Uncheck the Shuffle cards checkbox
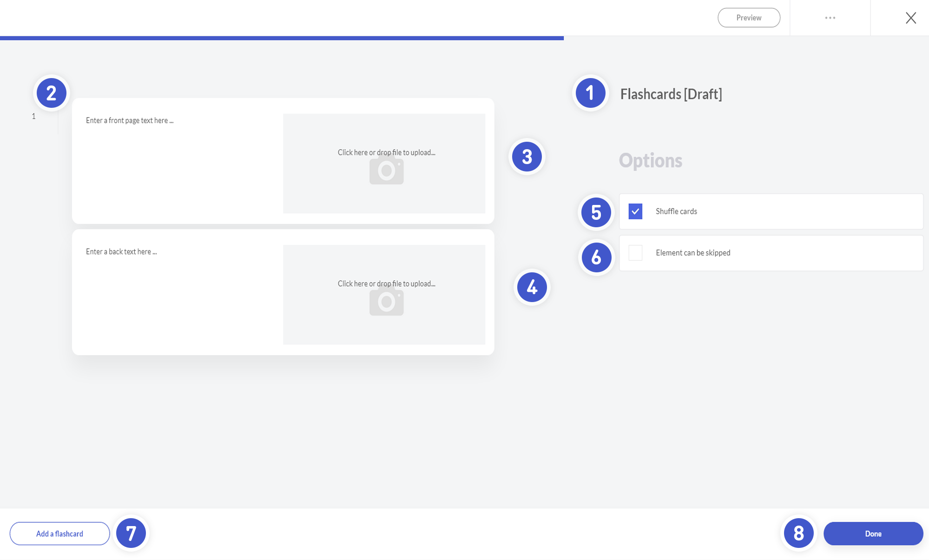This screenshot has width=929, height=560. tap(635, 211)
